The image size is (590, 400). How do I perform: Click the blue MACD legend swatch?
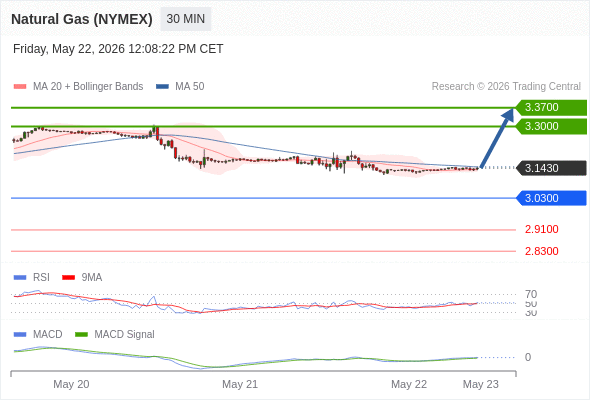pos(20,335)
